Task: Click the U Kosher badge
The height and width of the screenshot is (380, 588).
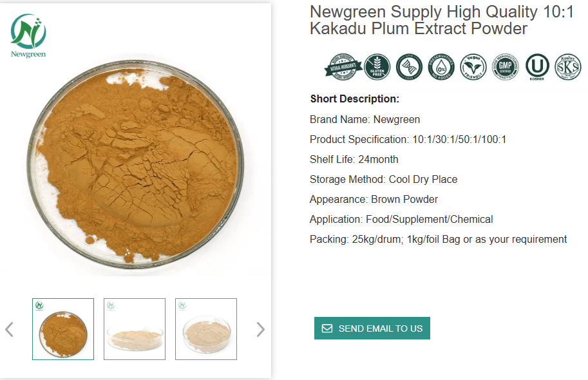Action: [x=537, y=67]
